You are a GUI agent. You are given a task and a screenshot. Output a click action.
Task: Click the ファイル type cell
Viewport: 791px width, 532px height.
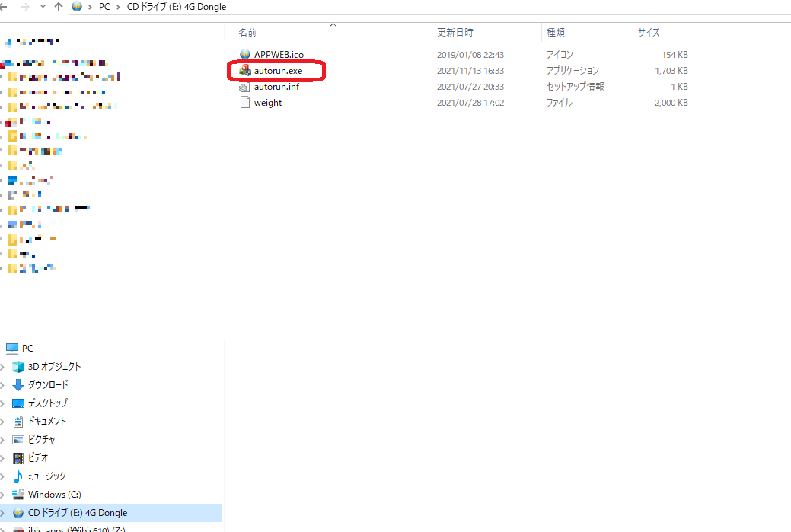click(559, 103)
